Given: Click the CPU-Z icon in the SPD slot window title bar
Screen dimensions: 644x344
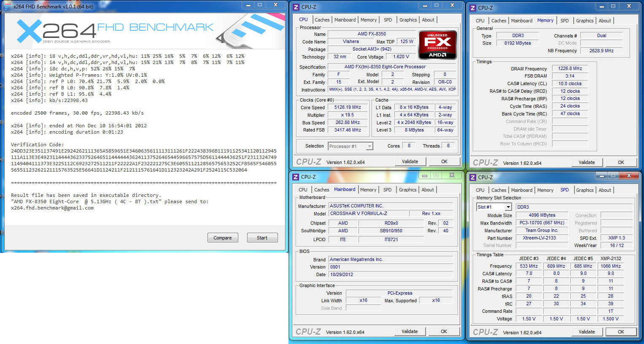Looking at the screenshot, I should pyautogui.click(x=473, y=177).
